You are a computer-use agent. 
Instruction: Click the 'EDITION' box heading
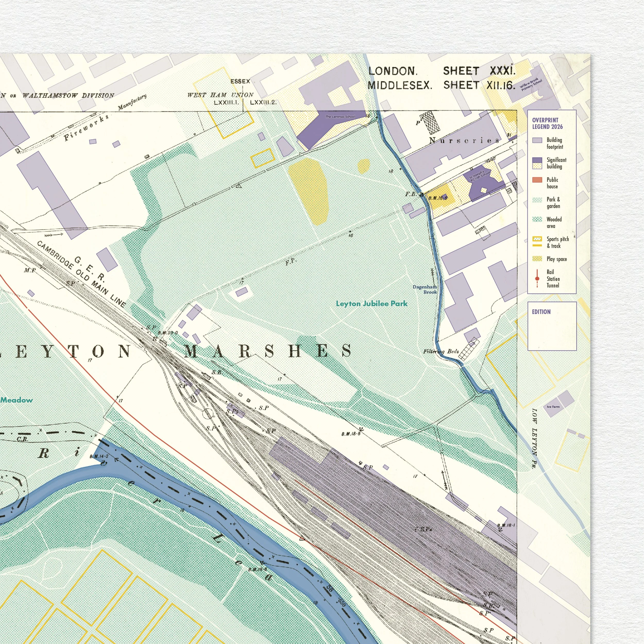(541, 312)
